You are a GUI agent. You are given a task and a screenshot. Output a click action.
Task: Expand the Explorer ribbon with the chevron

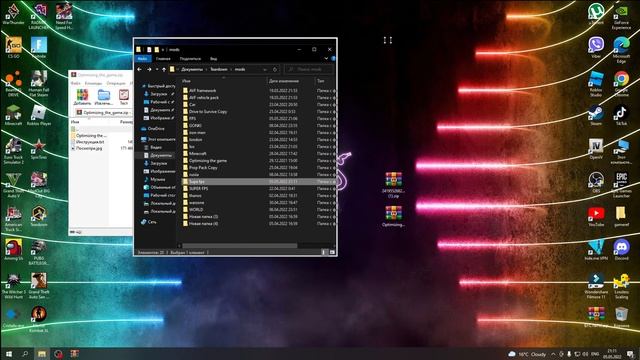(x=326, y=58)
